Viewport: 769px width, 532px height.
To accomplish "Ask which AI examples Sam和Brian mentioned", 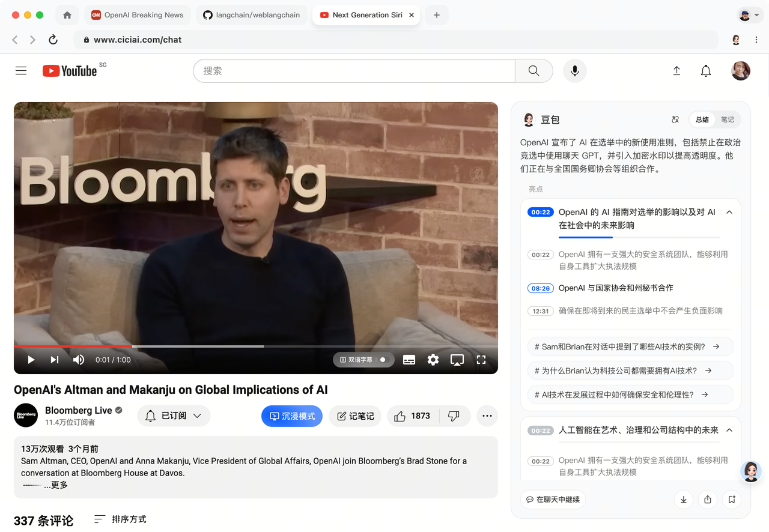I will point(631,346).
